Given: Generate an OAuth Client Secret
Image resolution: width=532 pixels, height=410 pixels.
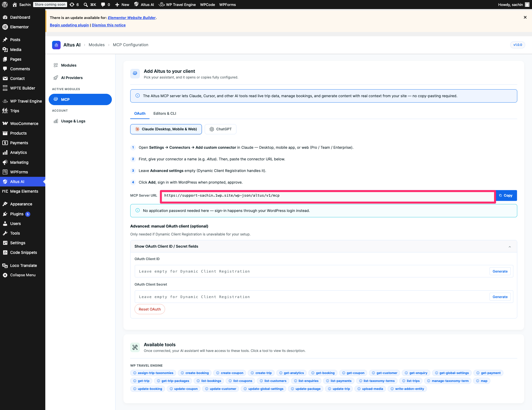Looking at the screenshot, I should click(500, 297).
